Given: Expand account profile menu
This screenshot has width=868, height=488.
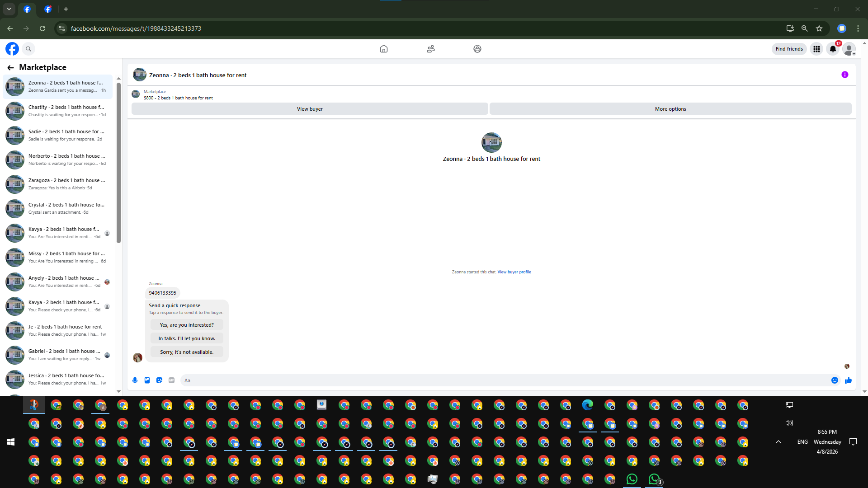Looking at the screenshot, I should pyautogui.click(x=849, y=49).
